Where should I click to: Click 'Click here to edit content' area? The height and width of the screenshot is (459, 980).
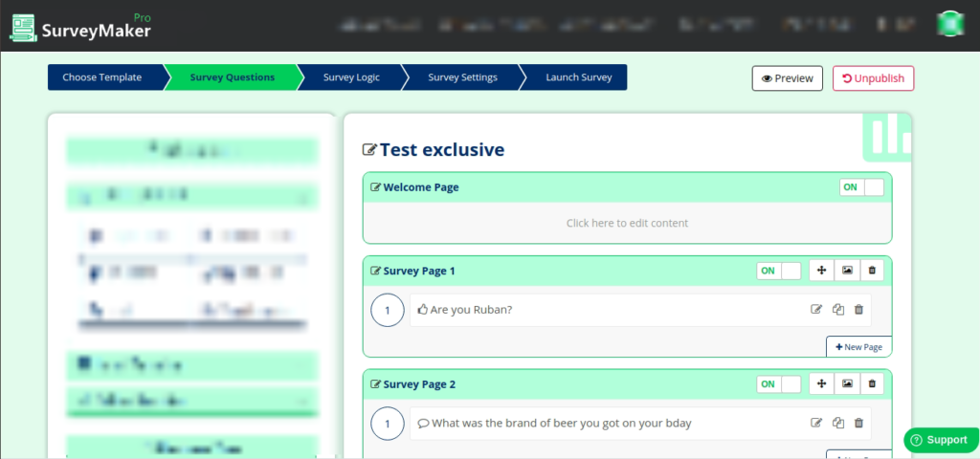coord(628,223)
